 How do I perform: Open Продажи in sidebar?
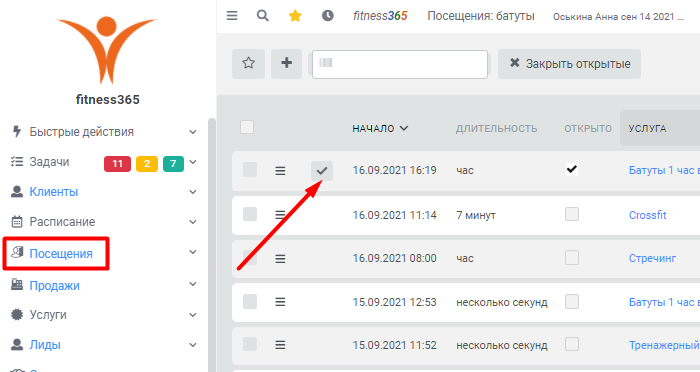(x=54, y=285)
